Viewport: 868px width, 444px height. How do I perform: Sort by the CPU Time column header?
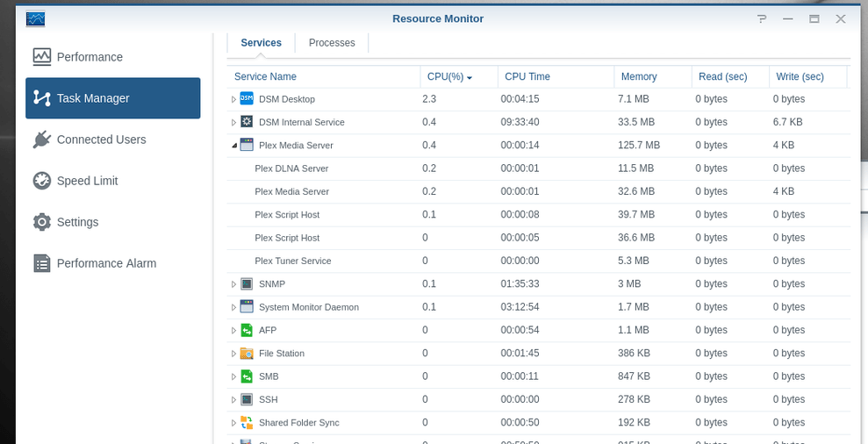556,76
